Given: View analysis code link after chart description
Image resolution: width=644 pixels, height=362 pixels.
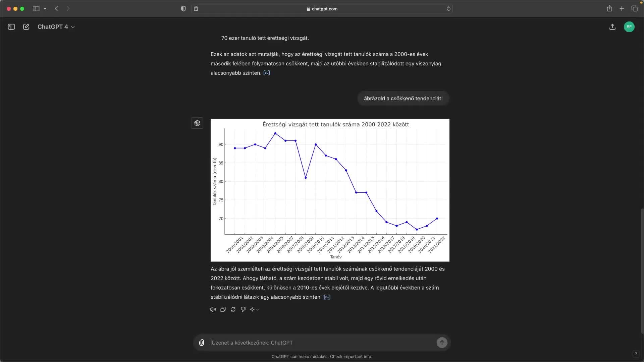Looking at the screenshot, I should 327,297.
